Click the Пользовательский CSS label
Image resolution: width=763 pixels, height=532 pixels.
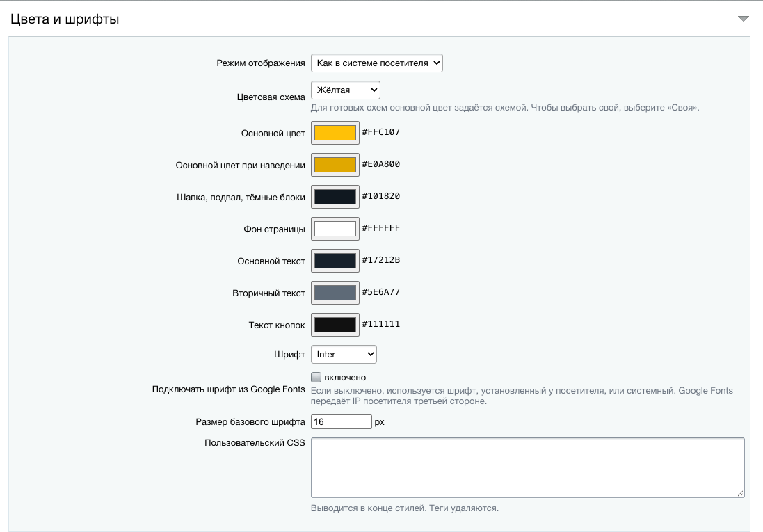[255, 442]
